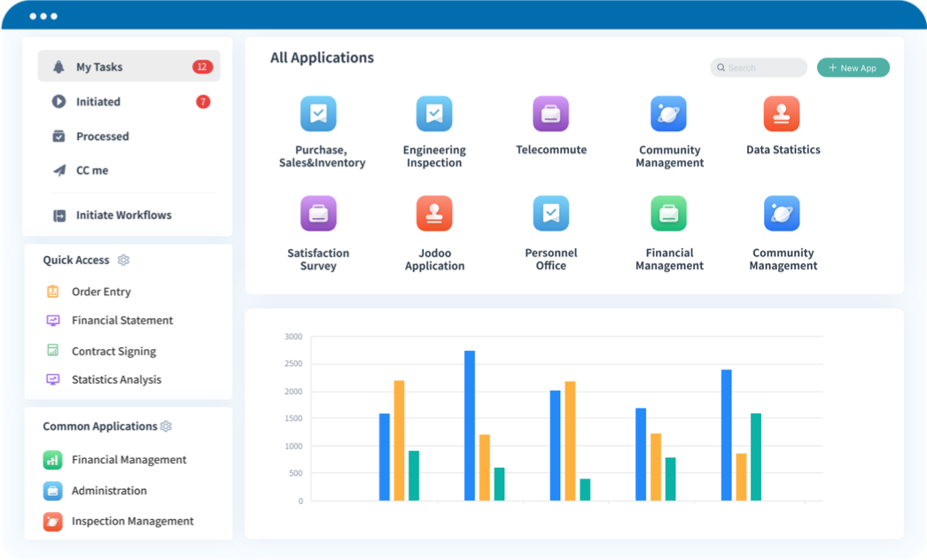Image resolution: width=927 pixels, height=560 pixels.
Task: Click the New App button
Action: (852, 67)
